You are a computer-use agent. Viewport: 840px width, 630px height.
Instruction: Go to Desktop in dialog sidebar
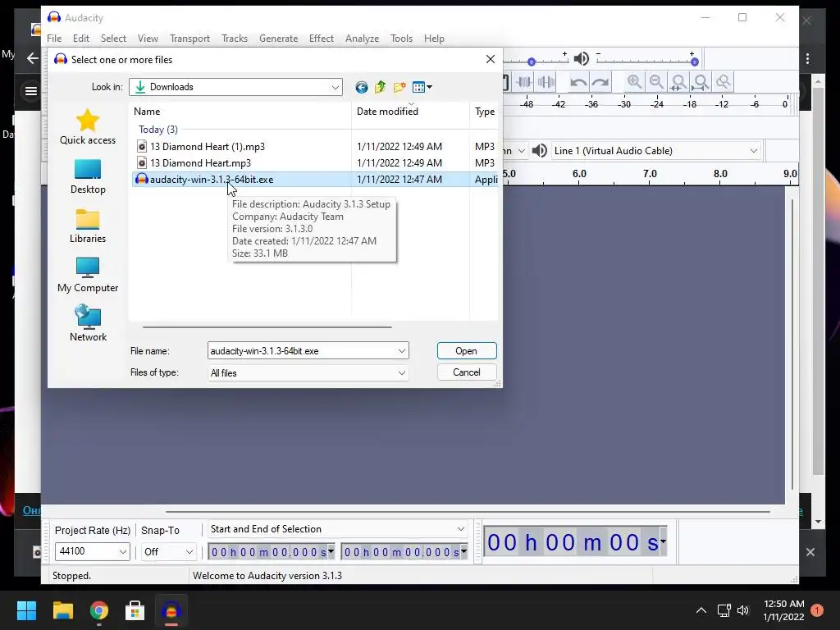(x=88, y=177)
